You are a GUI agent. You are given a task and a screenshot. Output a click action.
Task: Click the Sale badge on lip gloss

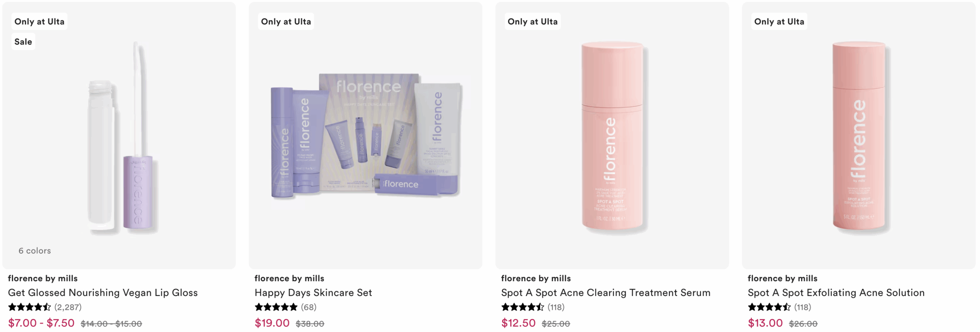tap(23, 42)
